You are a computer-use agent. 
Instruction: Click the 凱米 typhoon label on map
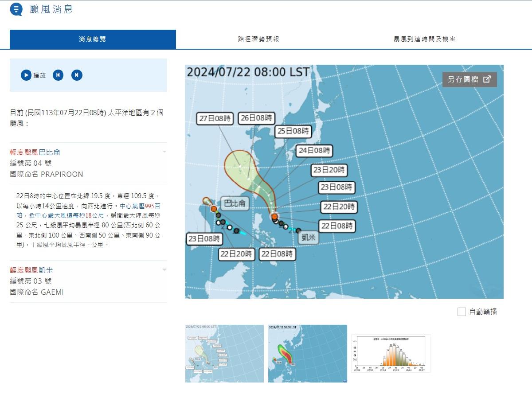point(308,238)
